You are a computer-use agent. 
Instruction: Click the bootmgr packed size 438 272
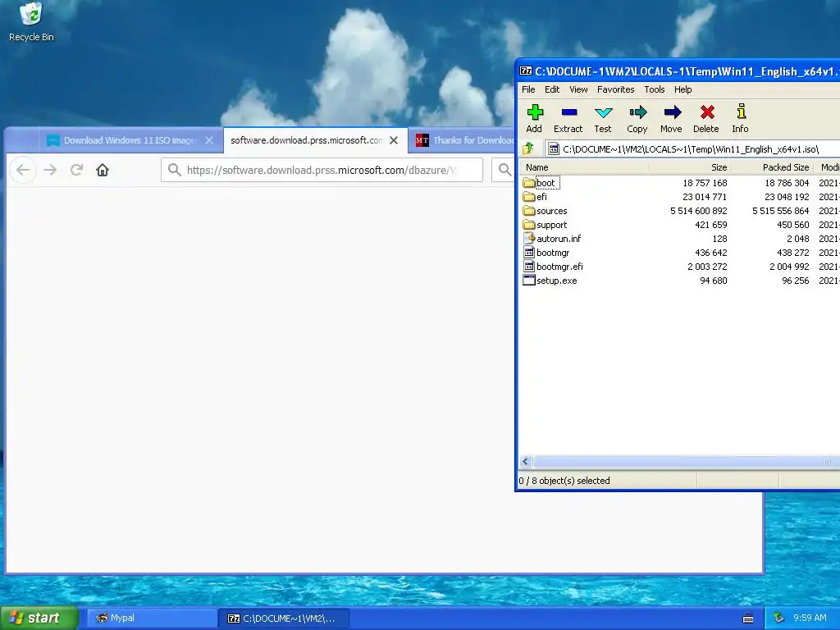(x=793, y=253)
